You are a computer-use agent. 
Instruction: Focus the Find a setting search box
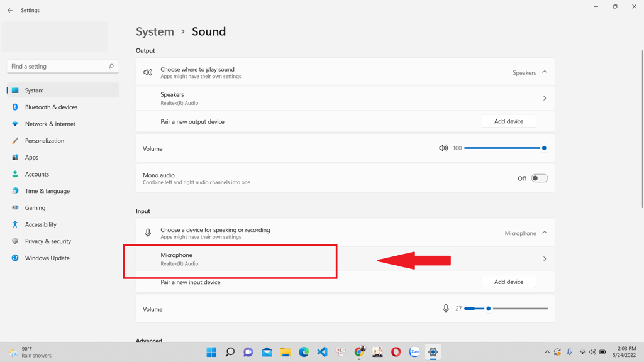pyautogui.click(x=63, y=66)
